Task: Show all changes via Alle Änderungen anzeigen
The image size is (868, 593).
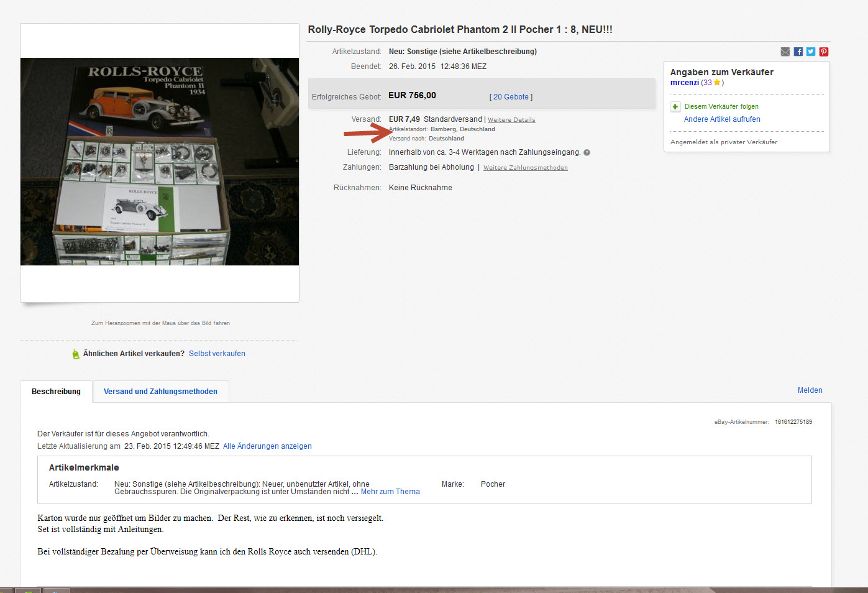Action: click(x=267, y=446)
